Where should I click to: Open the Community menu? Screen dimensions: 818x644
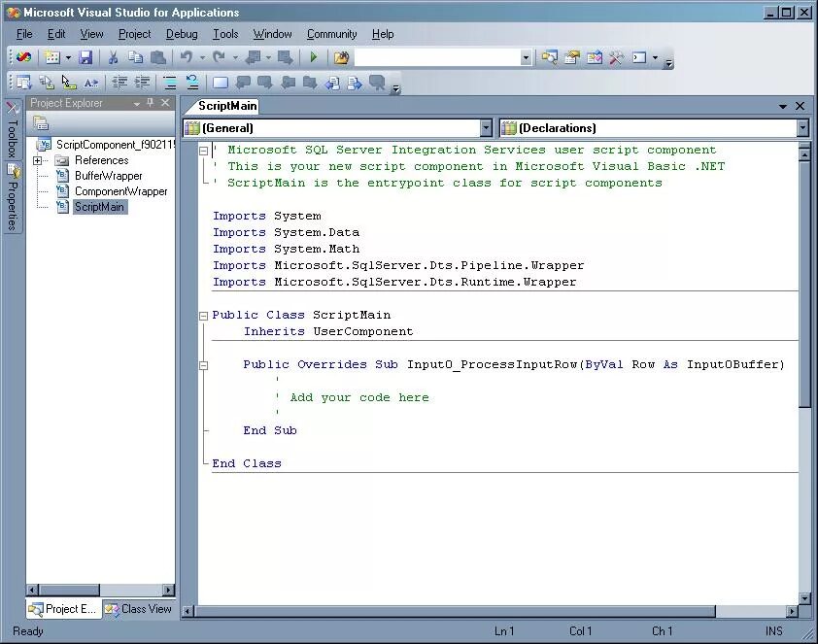click(x=332, y=34)
